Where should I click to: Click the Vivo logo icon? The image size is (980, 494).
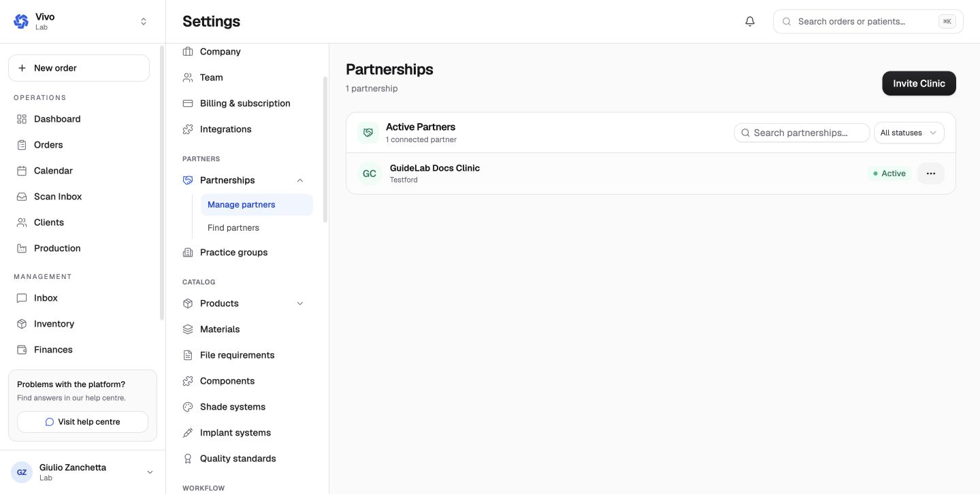pyautogui.click(x=21, y=21)
